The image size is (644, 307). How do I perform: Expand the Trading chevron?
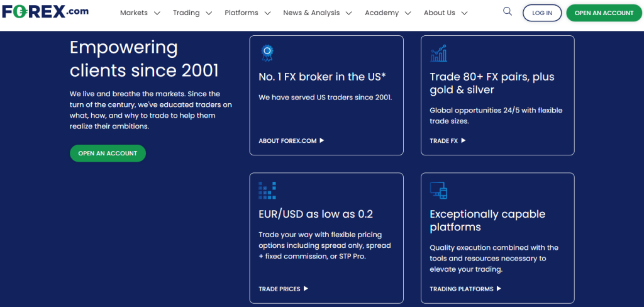click(x=209, y=13)
